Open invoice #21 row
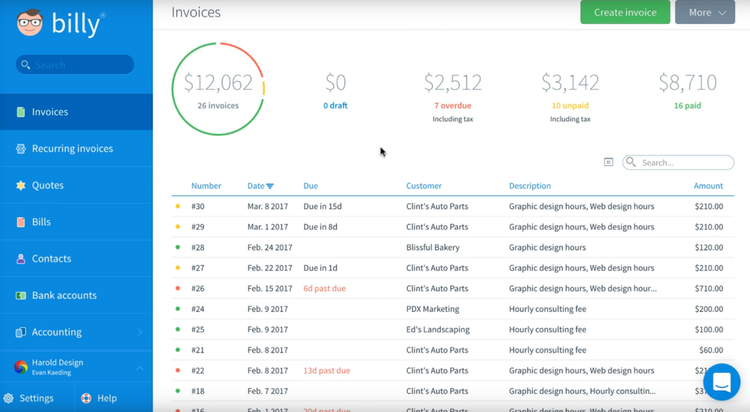Screen dimensions: 750x412 (x=452, y=350)
